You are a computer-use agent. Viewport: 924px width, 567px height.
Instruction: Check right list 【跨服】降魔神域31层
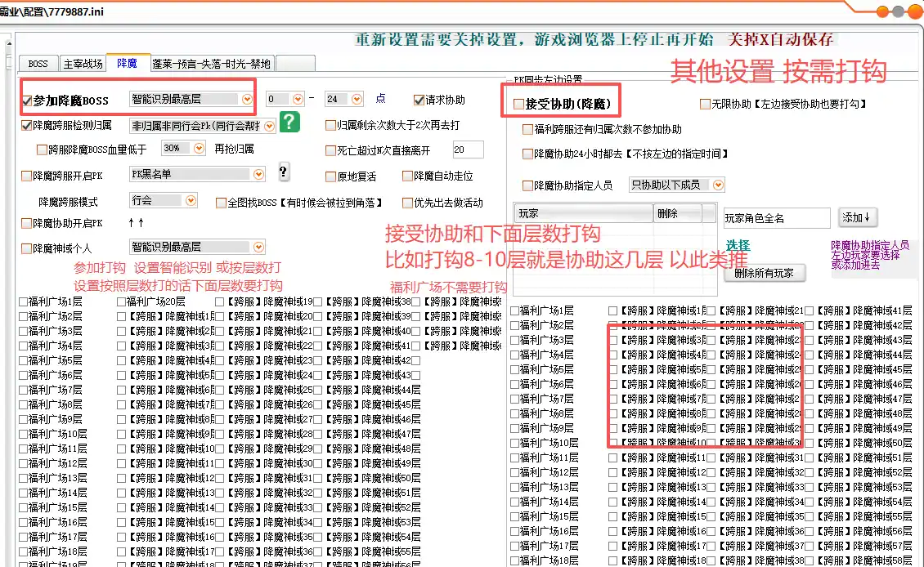tap(711, 458)
